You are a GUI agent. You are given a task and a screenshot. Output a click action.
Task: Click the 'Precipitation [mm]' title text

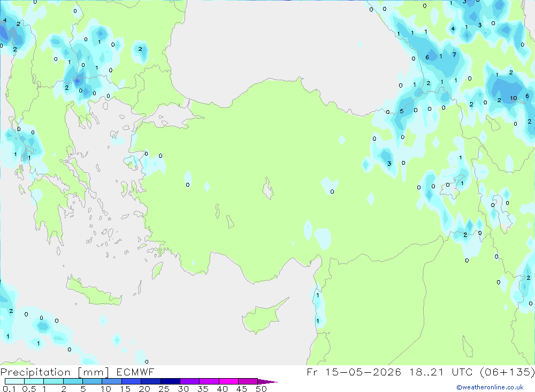coord(55,372)
